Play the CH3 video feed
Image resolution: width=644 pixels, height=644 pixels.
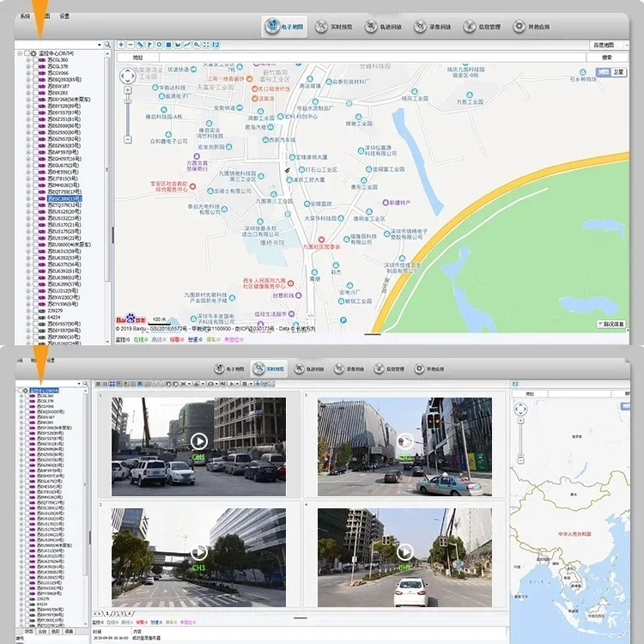point(199,552)
